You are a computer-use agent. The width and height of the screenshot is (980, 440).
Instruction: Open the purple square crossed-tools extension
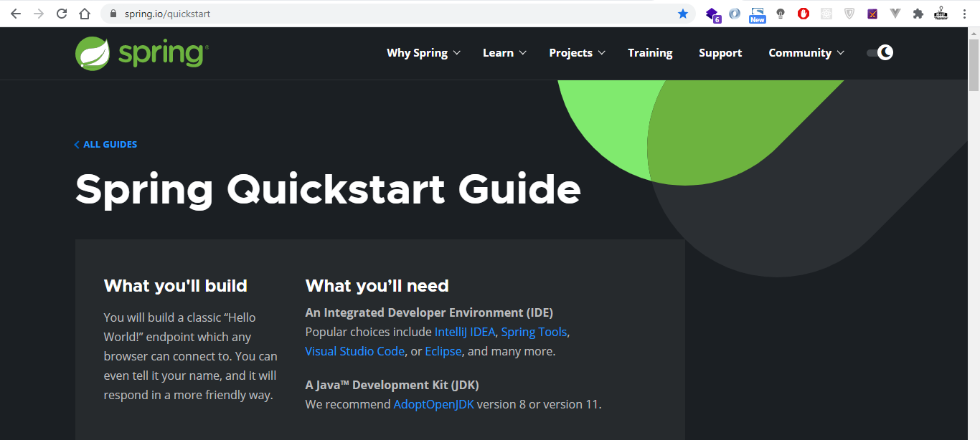tap(872, 14)
